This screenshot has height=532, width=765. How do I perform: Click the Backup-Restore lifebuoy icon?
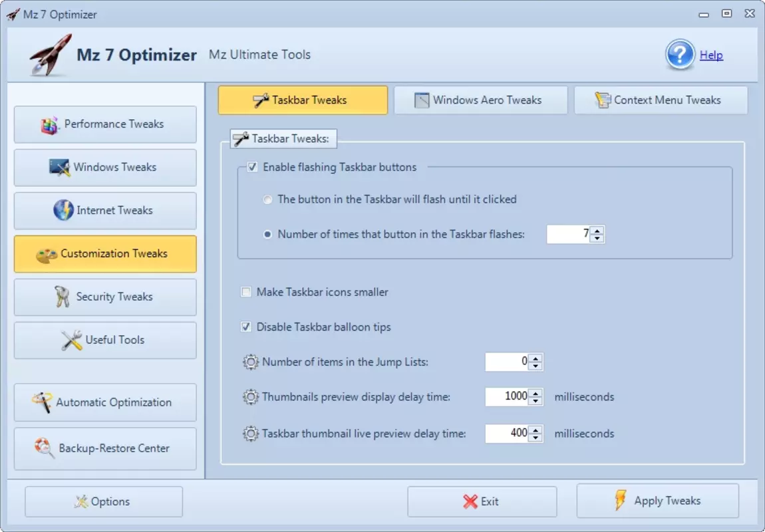(44, 448)
